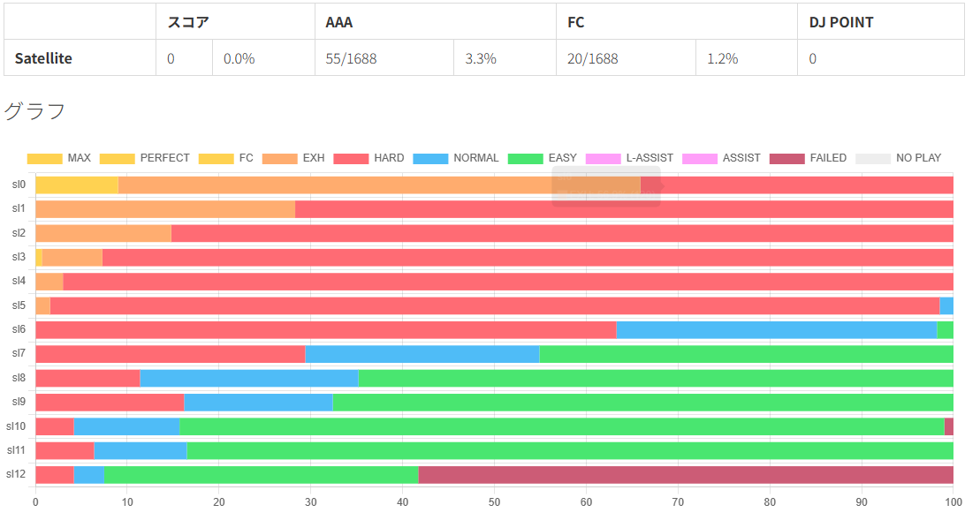Click the blue NORMAL segment of sl6 bar
Image resolution: width=980 pixels, height=520 pixels.
coord(776,330)
